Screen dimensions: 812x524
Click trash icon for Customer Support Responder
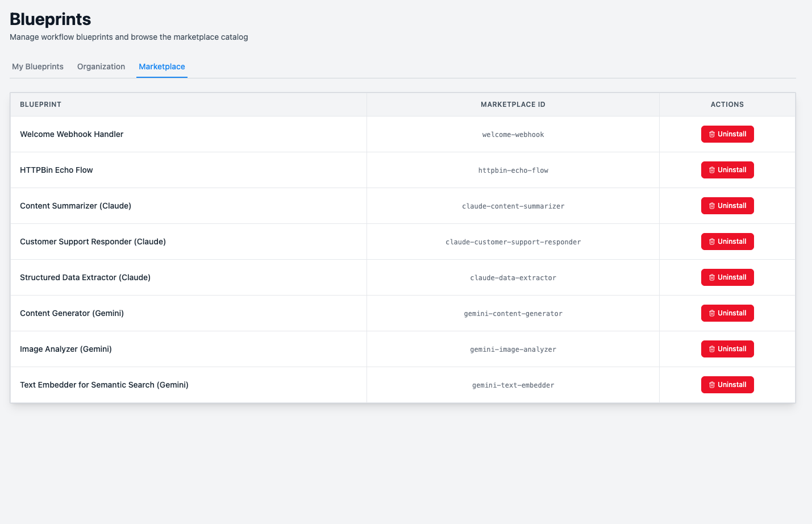712,242
